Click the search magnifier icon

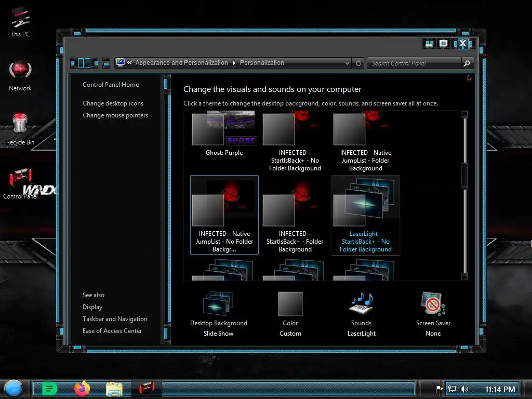467,63
